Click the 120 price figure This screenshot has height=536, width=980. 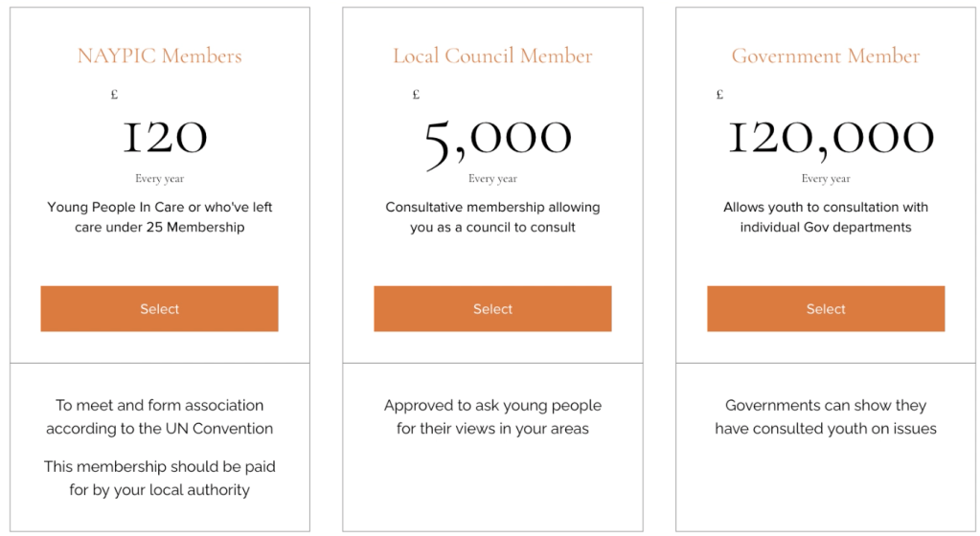(x=164, y=137)
